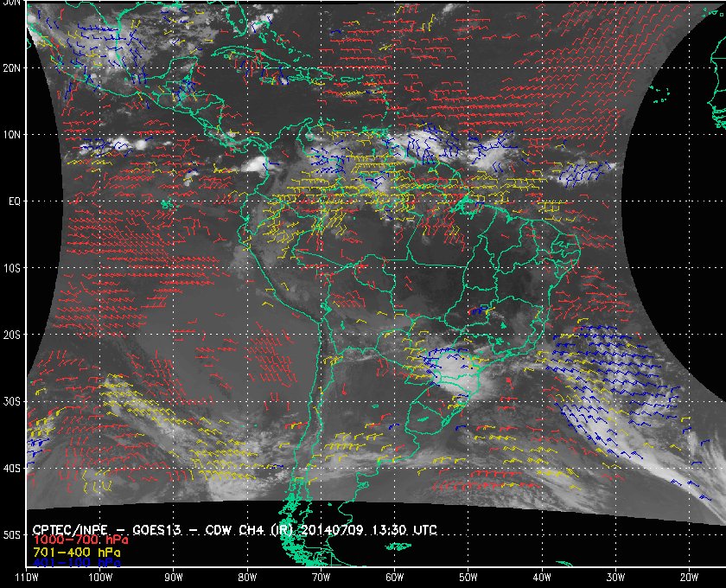Click the blue 401-100 hPa legend entry

coord(76,563)
